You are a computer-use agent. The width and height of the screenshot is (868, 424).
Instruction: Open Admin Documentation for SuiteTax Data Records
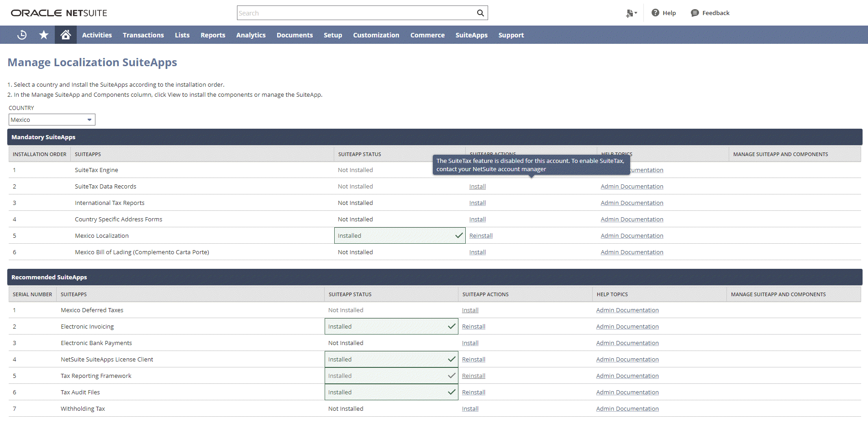coord(632,186)
